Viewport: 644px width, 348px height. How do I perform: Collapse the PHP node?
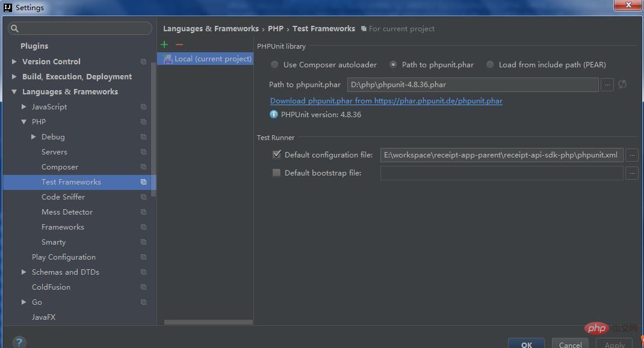click(x=24, y=122)
